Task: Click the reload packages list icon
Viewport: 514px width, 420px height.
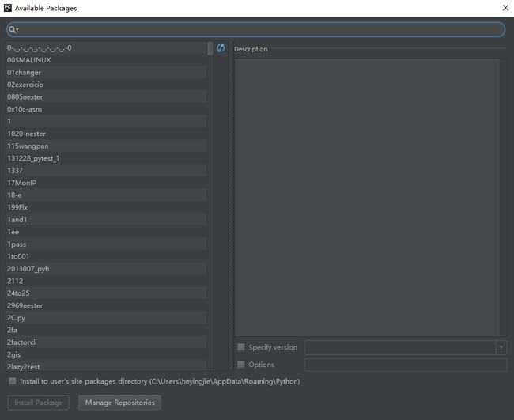Action: [221, 48]
